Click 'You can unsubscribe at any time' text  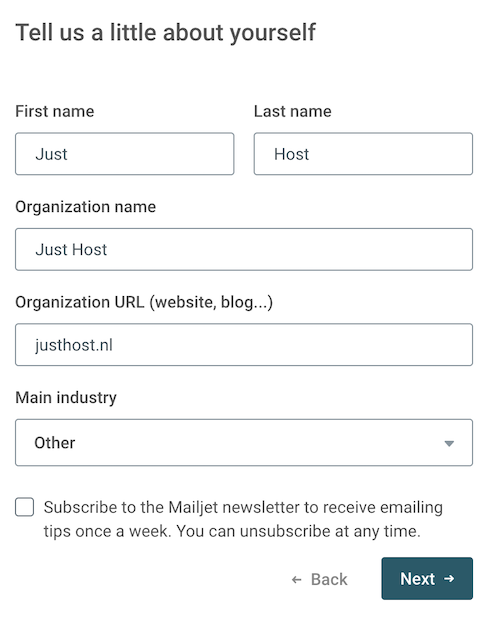coord(298,531)
